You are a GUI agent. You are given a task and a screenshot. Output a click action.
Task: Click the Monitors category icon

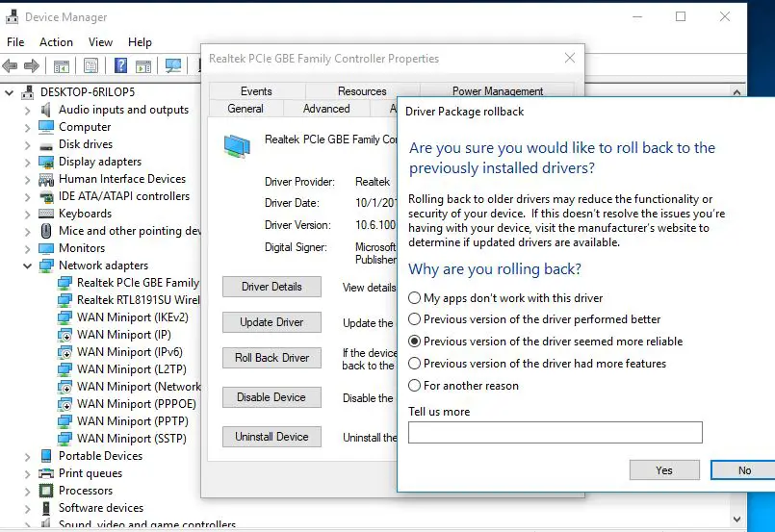(x=46, y=248)
